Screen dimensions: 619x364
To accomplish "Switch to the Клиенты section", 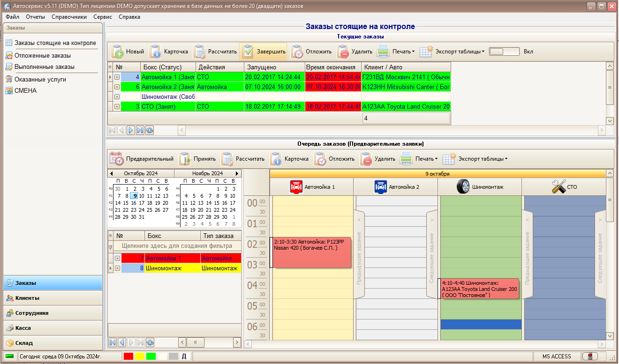I will click(x=52, y=298).
